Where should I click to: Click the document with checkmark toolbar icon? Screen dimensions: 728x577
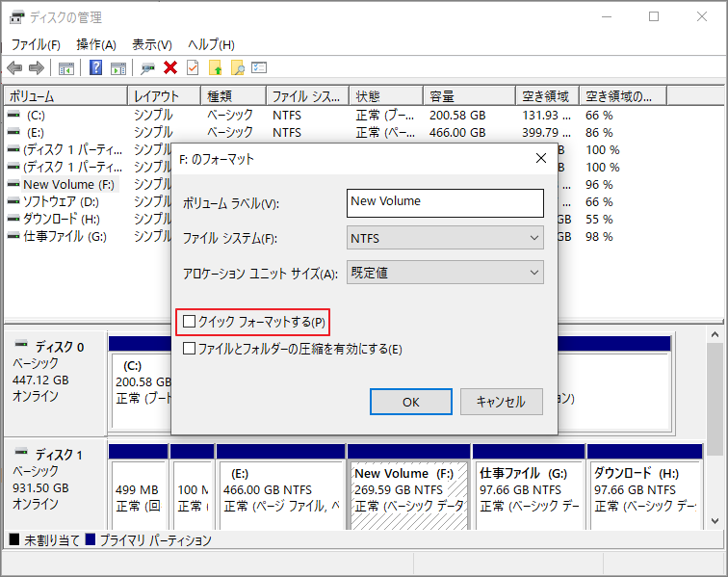(193, 67)
